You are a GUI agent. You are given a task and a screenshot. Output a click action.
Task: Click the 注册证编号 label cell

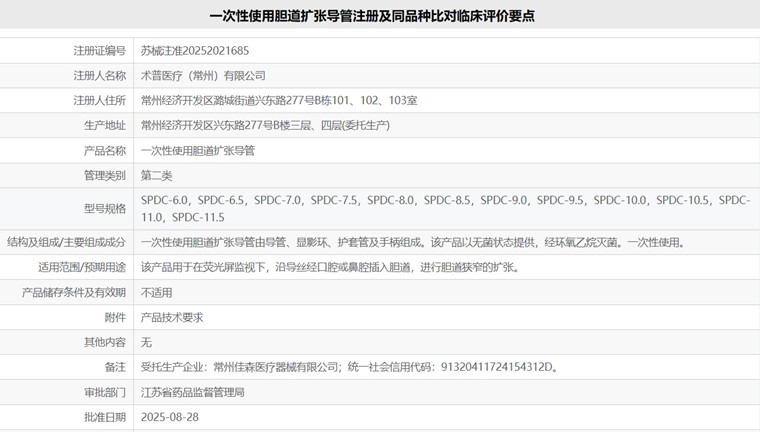pyautogui.click(x=99, y=50)
